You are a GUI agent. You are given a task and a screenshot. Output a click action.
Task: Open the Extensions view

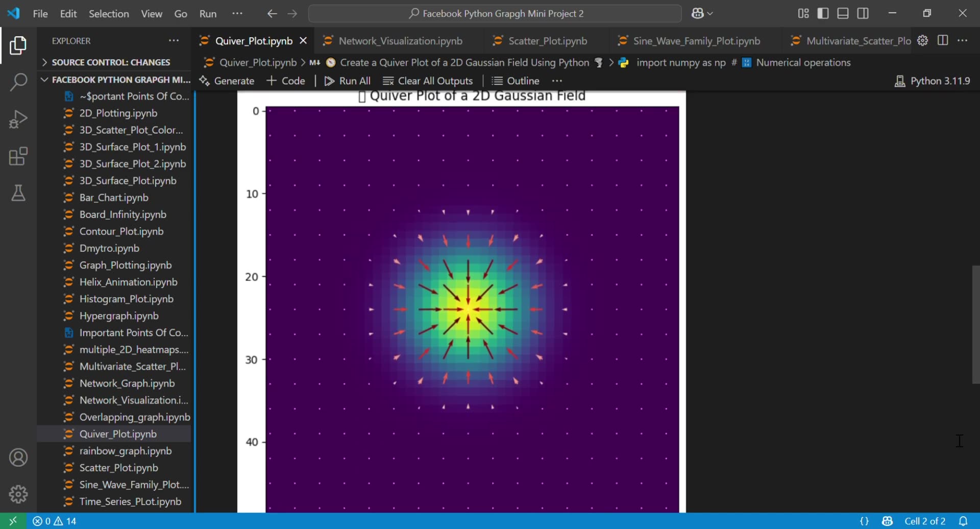[18, 156]
